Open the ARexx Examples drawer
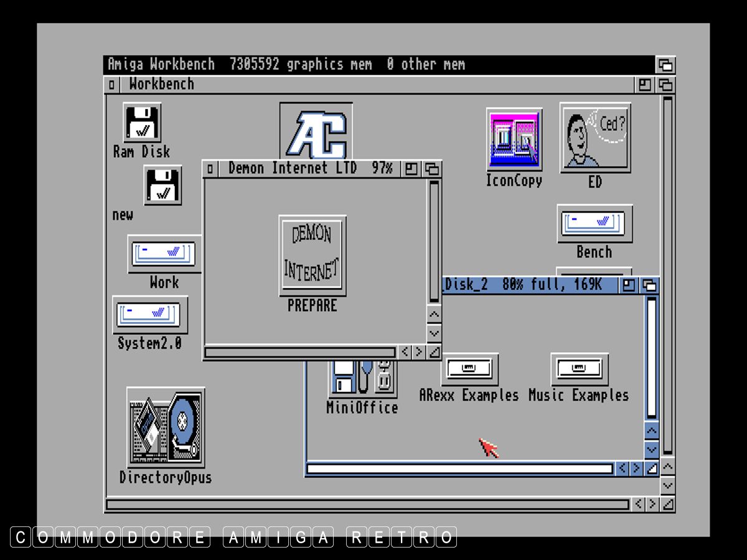747x560 pixels. [x=469, y=369]
